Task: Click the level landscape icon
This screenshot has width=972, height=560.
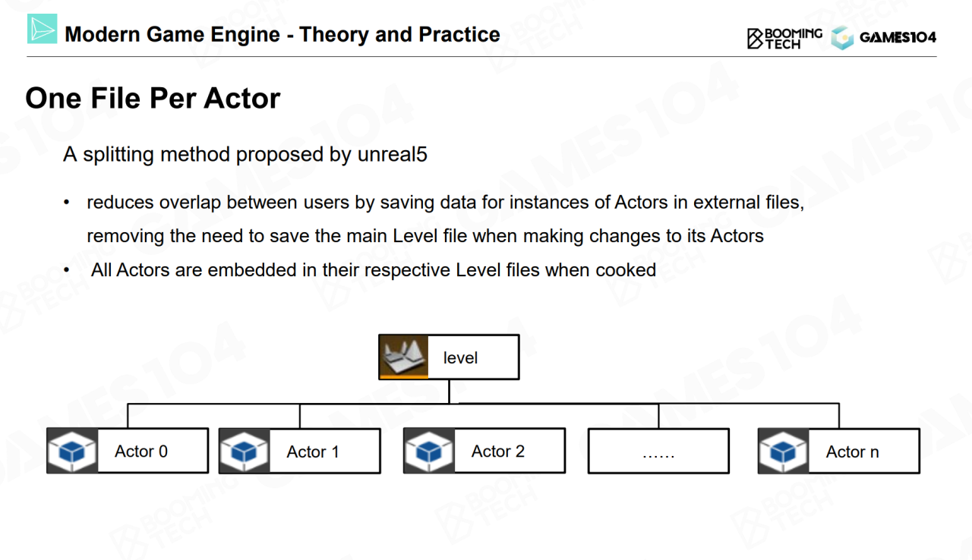Action: 403,357
